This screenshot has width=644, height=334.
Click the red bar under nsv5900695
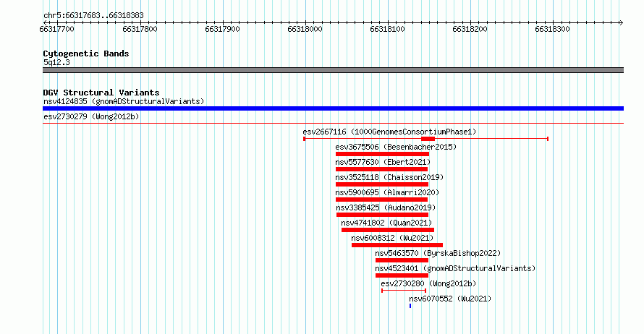click(x=381, y=200)
